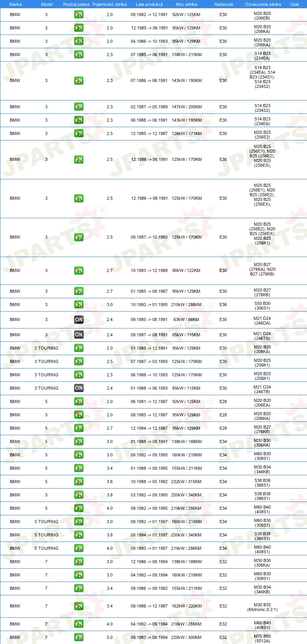
Task: Click the petrol icon for 07.1986 -> 06.1991
Action: point(79,80)
